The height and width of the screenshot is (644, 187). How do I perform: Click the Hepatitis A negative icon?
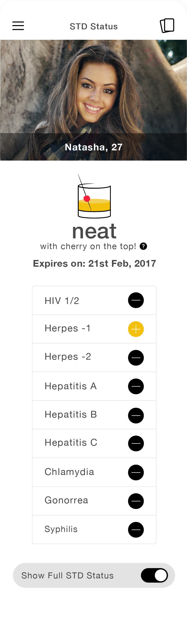pos(136,386)
